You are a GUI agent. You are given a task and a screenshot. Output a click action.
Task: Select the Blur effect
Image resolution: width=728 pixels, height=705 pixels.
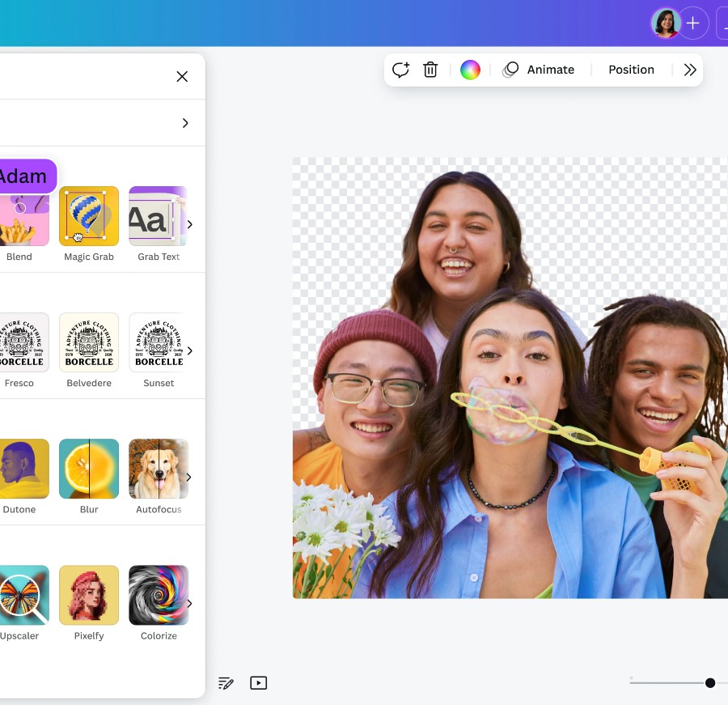point(89,469)
